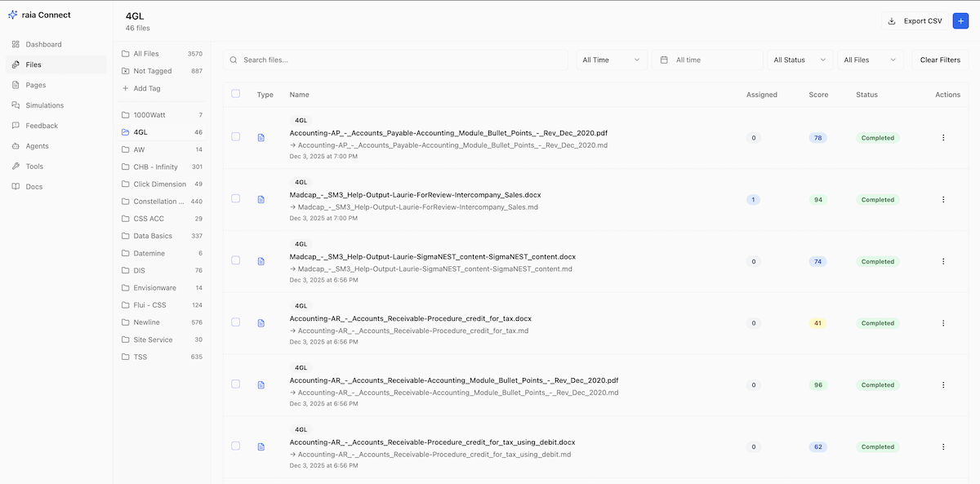980x484 pixels.
Task: Select the checkbox for the Intercompany_Sales file row
Action: pyautogui.click(x=235, y=199)
